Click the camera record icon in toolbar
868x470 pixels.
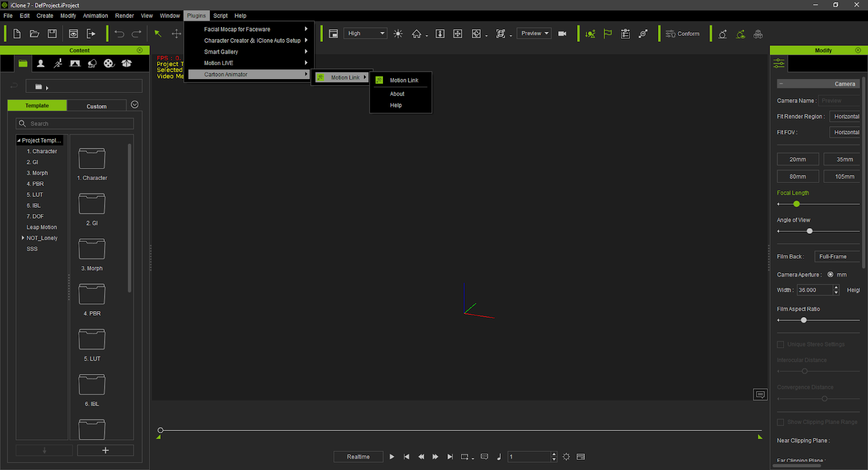click(x=563, y=34)
